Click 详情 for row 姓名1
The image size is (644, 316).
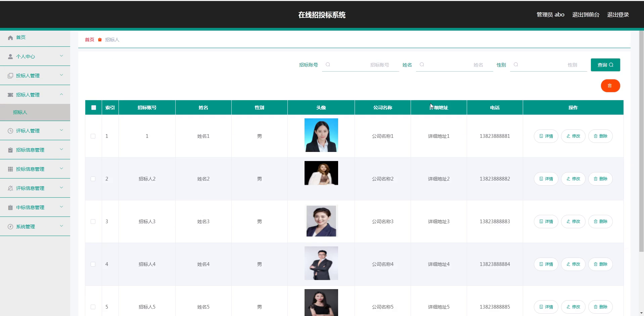[x=546, y=136]
